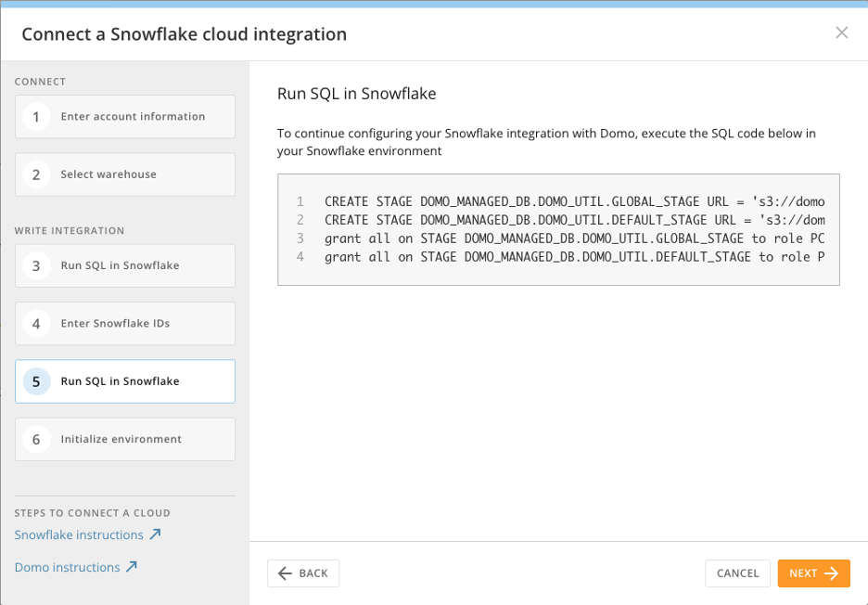The height and width of the screenshot is (605, 868).
Task: Click the step 4 number circle
Action: 36,324
